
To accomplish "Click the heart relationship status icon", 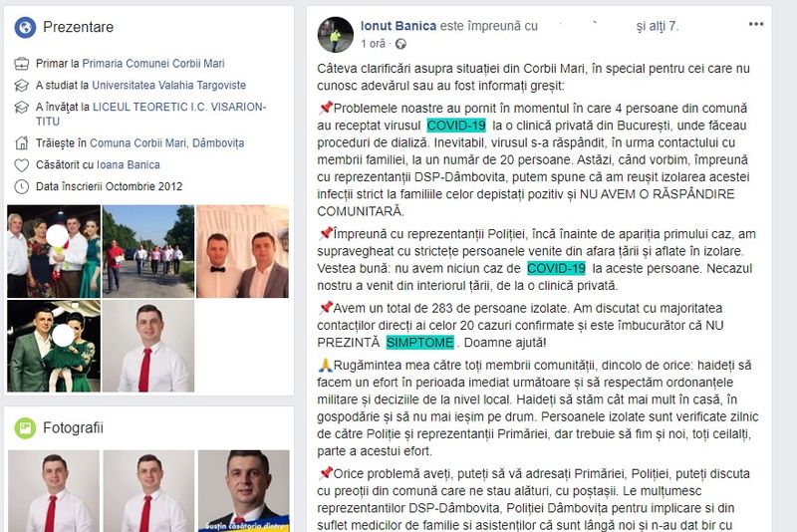I will [x=21, y=165].
